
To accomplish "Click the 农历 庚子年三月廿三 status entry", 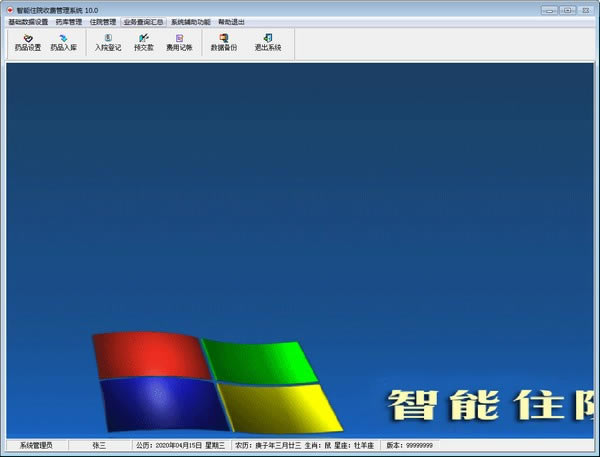I will (x=305, y=446).
